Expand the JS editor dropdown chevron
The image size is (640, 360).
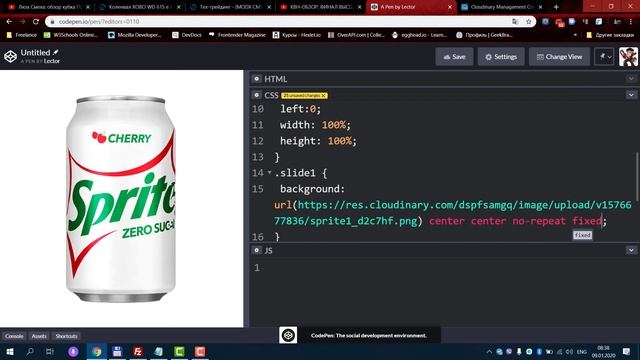631,250
